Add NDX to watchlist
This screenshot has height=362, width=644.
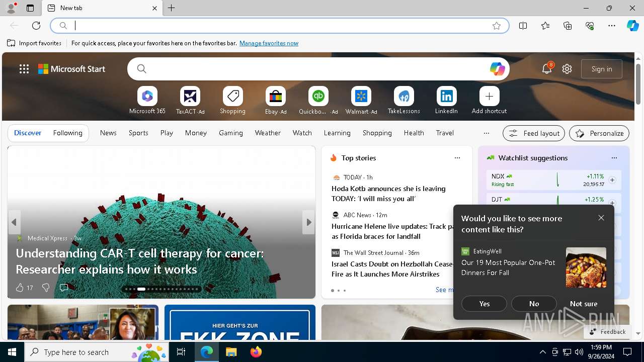point(612,180)
